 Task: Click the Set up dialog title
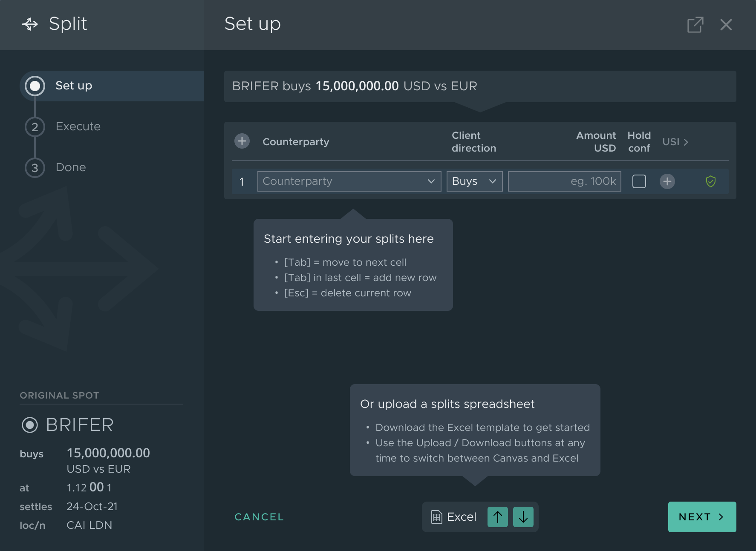(x=253, y=24)
